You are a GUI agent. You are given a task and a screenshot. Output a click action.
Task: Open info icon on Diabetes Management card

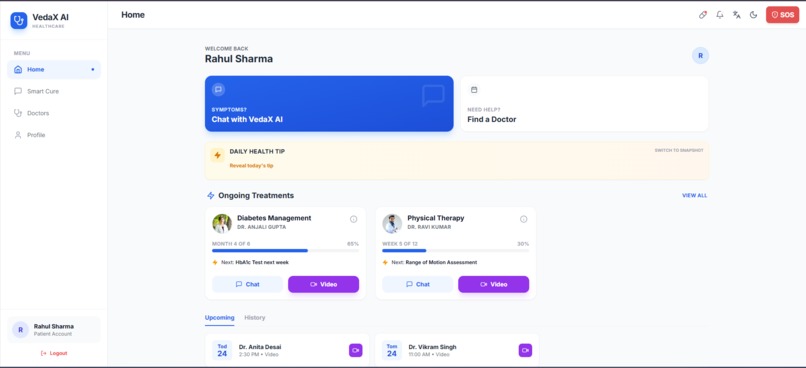354,219
